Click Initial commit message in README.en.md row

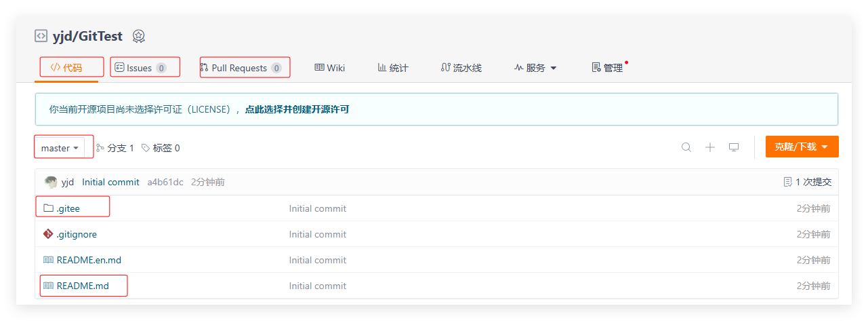(318, 260)
